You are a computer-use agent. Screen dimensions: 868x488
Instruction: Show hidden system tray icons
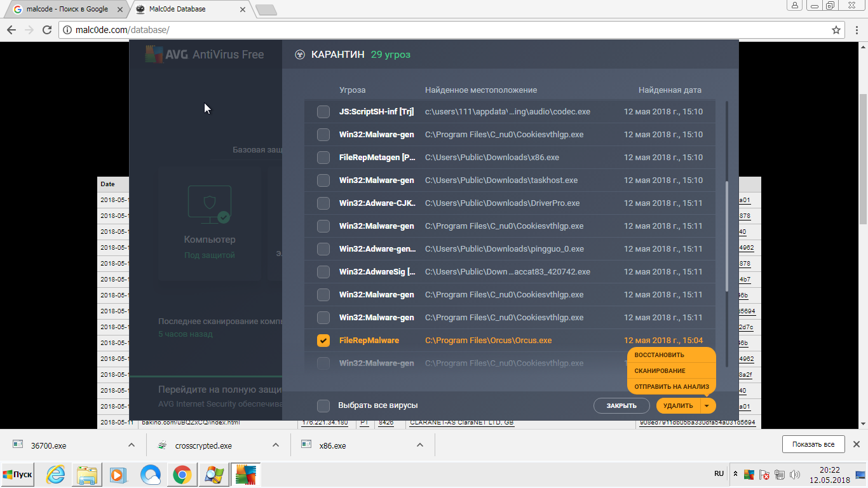click(x=735, y=475)
